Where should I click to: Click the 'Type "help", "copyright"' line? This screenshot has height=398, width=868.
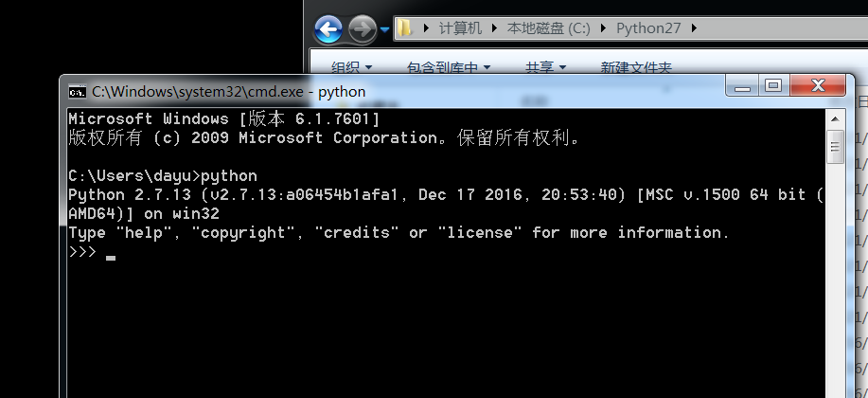pyautogui.click(x=399, y=232)
